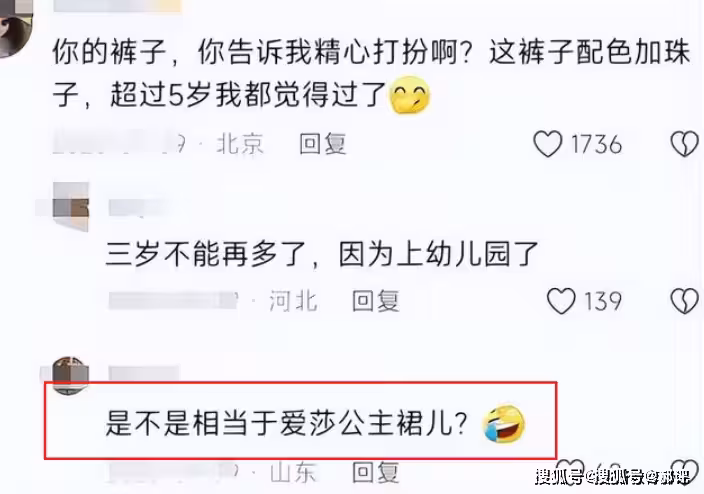
Task: Tap the smirking emoji after 过了
Action: click(410, 95)
